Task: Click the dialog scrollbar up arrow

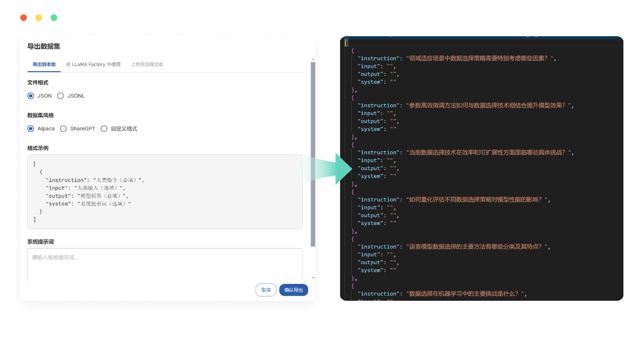Action: tap(313, 60)
